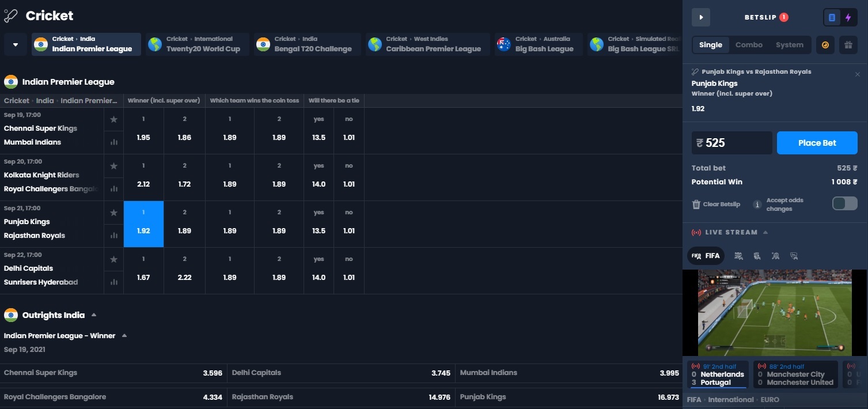Star the Delhi Capitals vs Sunrisers match
Viewport: 868px width, 409px height.
(x=113, y=259)
